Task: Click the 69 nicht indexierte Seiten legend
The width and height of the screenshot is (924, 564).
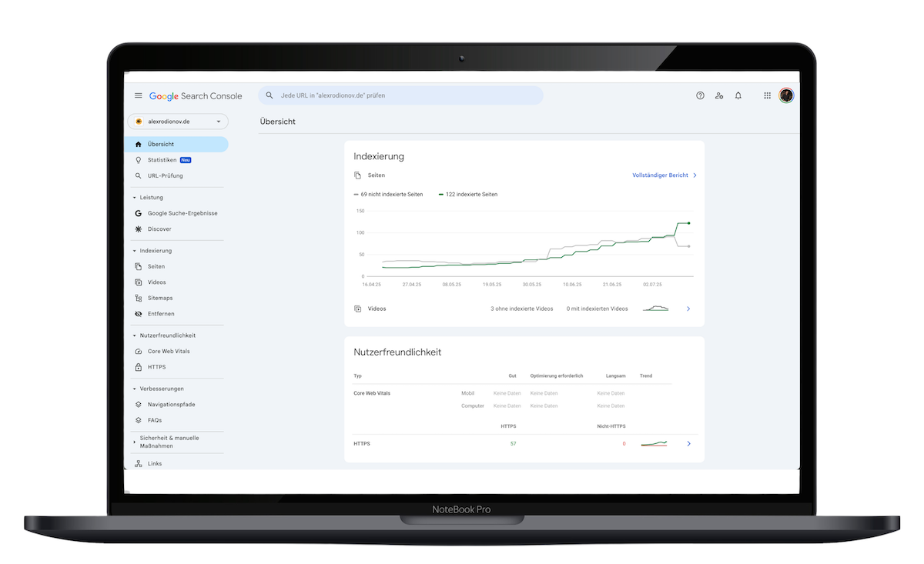Action: [388, 195]
